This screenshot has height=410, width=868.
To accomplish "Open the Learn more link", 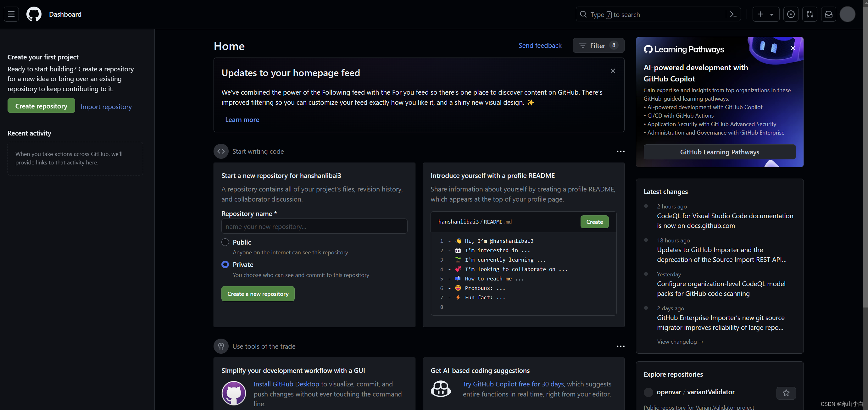I will coord(242,119).
